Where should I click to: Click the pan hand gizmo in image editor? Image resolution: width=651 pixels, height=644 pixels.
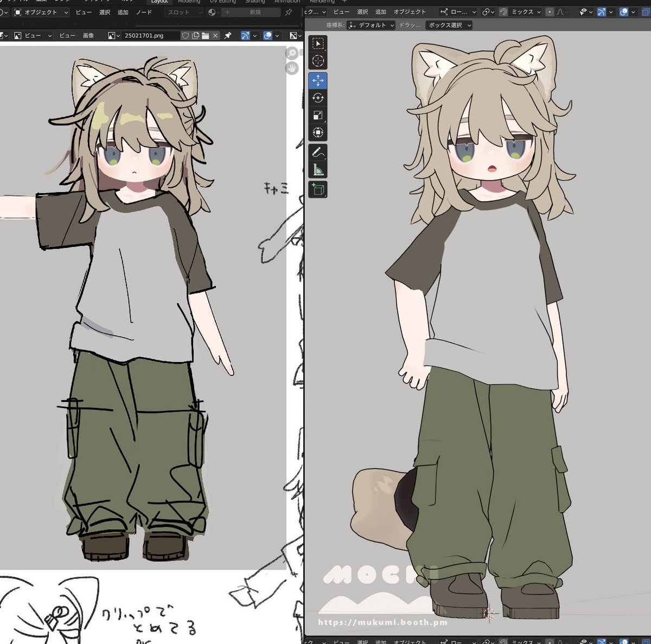coord(292,68)
